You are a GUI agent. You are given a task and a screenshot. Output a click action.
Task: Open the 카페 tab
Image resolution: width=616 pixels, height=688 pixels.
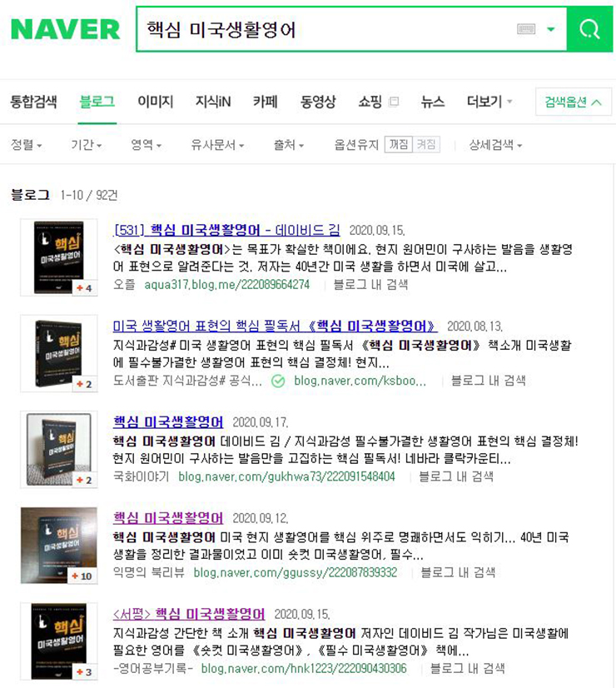pyautogui.click(x=266, y=102)
